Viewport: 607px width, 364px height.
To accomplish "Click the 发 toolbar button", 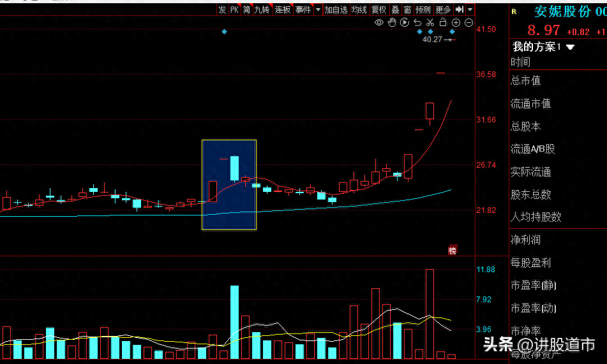I will (x=222, y=10).
